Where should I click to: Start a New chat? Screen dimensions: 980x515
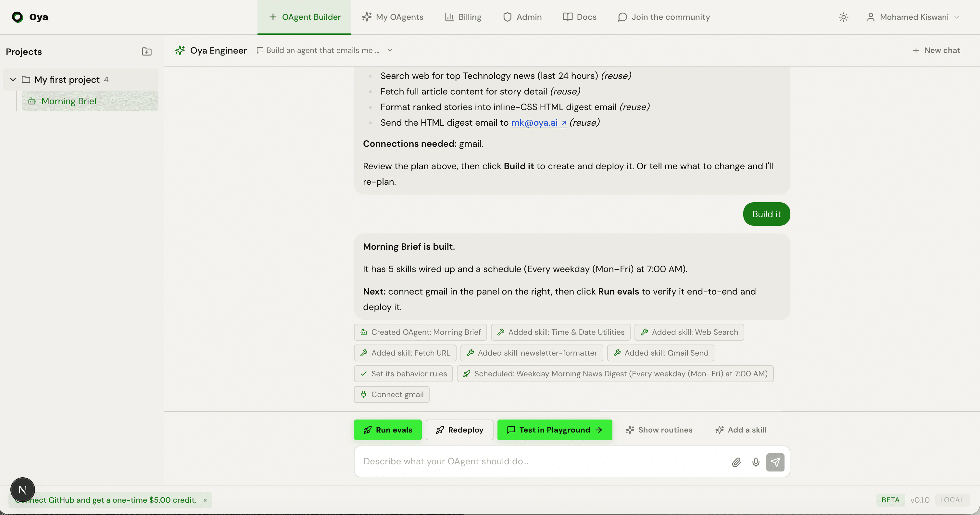[x=936, y=50]
